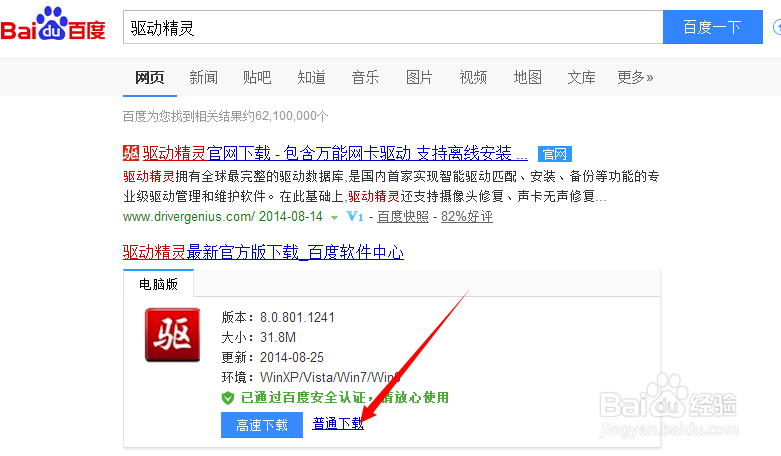Open the 贴吧 tab

pyautogui.click(x=257, y=78)
